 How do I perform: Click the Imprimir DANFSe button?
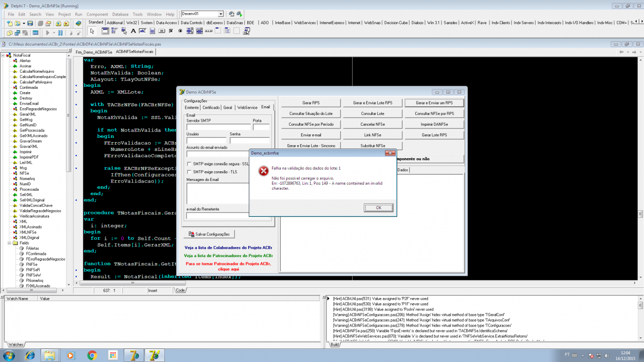coord(435,124)
